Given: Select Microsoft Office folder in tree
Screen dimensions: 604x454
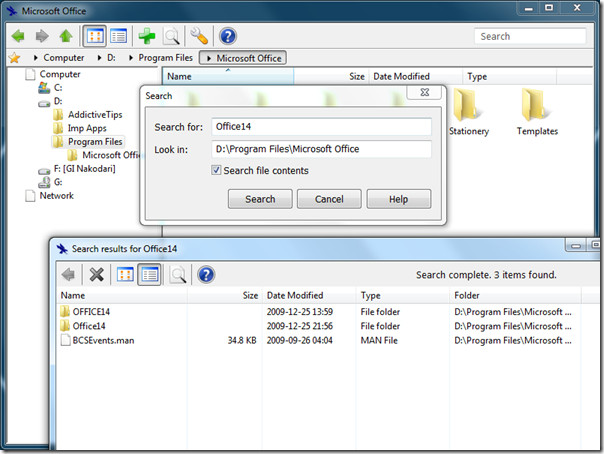Looking at the screenshot, I should (104, 155).
